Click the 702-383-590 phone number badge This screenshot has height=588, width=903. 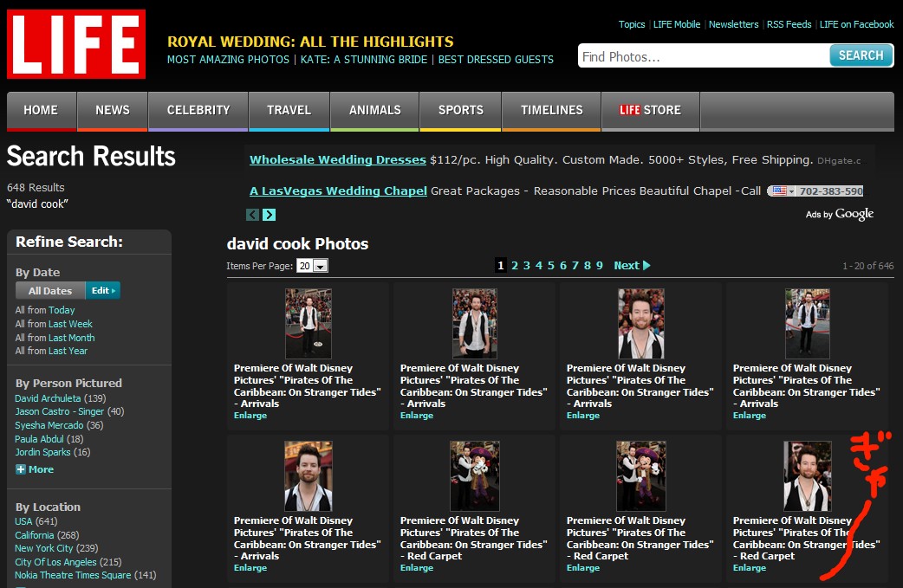coord(815,191)
